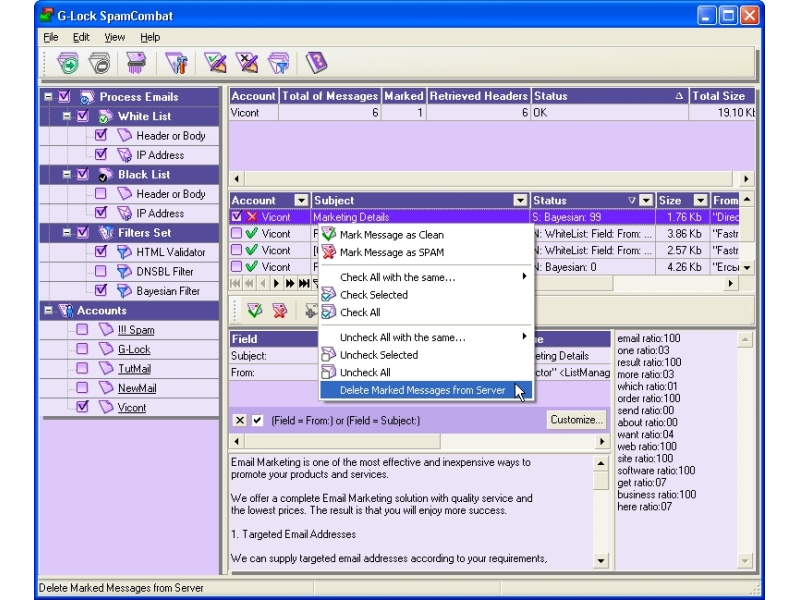Click the "S: Bayesian: 99" status cell

593,217
